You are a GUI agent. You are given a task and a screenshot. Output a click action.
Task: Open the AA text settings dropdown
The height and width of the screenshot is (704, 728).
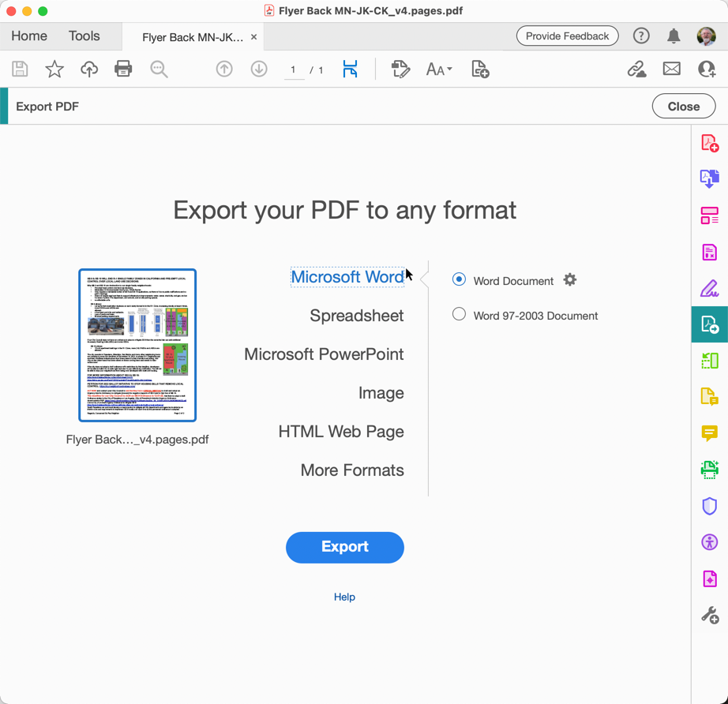coord(439,69)
